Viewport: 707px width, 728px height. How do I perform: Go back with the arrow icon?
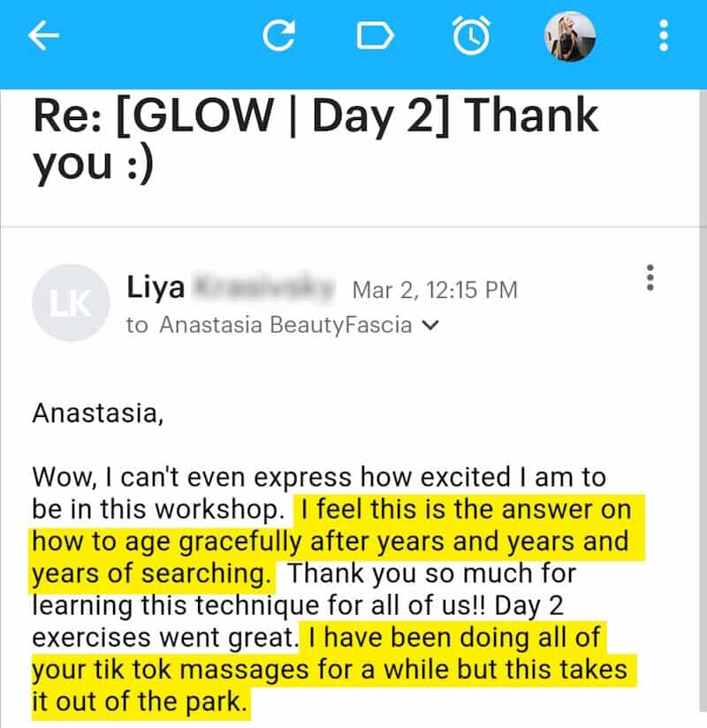coord(43,35)
